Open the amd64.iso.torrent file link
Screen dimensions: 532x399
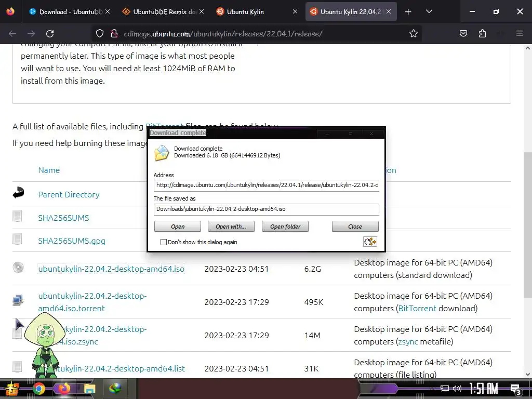(92, 302)
